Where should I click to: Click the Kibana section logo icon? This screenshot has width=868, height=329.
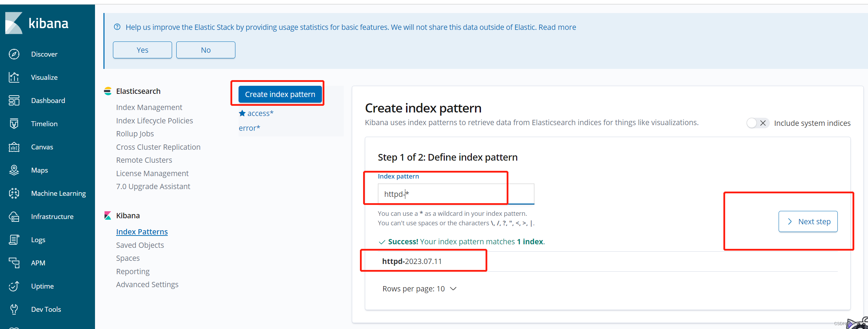pyautogui.click(x=108, y=215)
